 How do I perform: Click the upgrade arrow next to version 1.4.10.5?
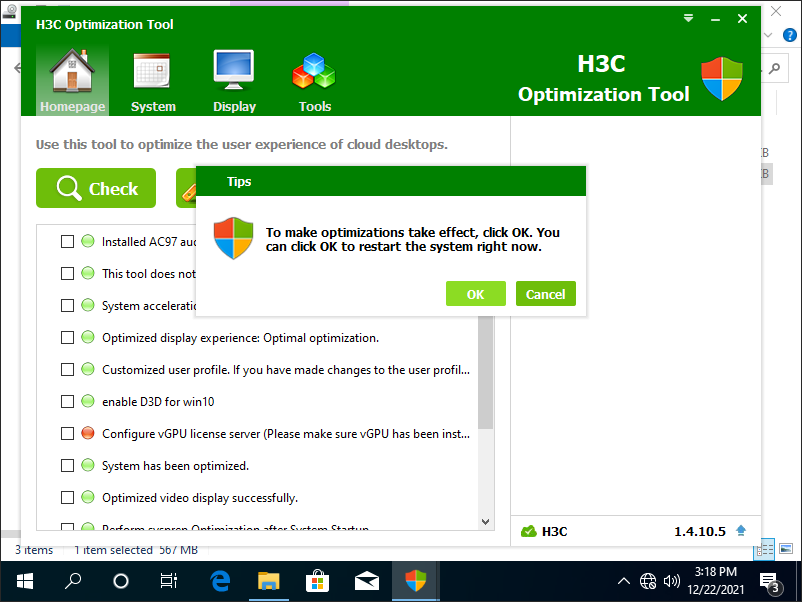click(x=741, y=530)
